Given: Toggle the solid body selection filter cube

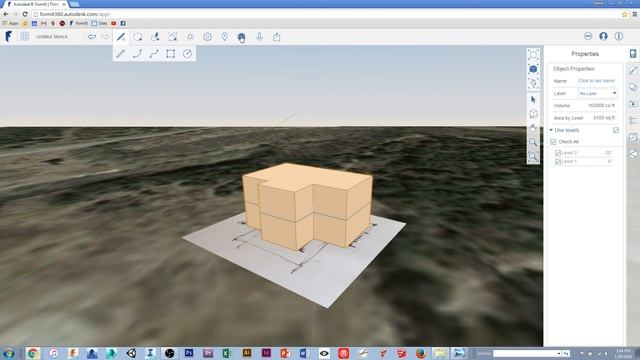Looking at the screenshot, I should (x=533, y=69).
